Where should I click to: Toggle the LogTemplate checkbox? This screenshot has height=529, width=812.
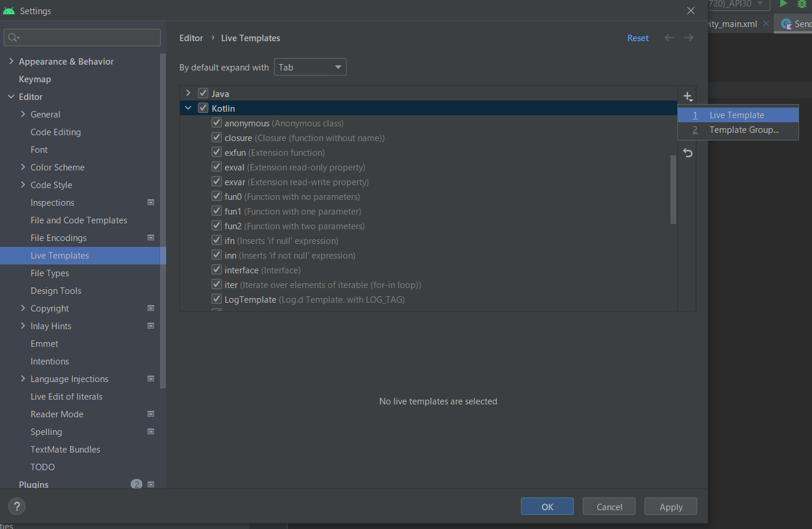click(x=216, y=299)
